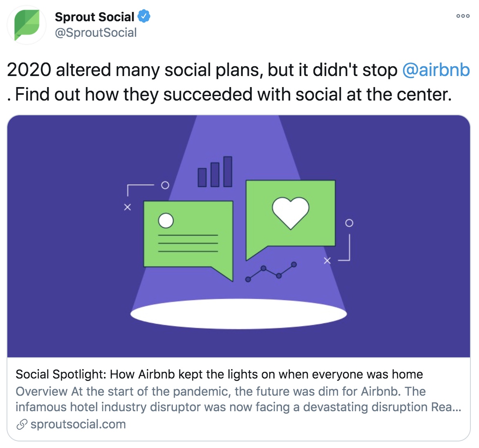Open the purple spotlight card image

click(239, 236)
